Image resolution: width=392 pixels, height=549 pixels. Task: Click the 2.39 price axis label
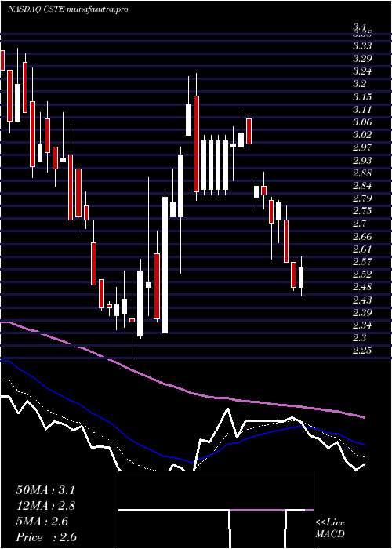362,312
